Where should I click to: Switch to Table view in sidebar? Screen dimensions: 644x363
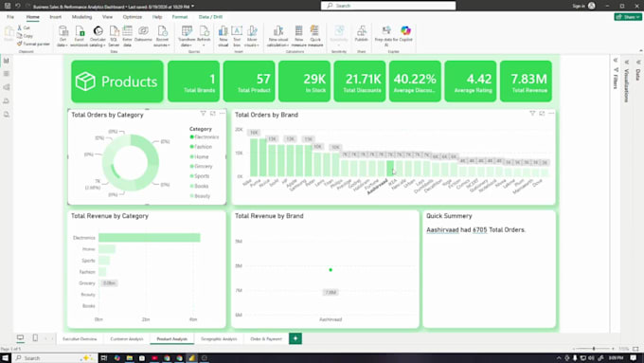coord(7,74)
